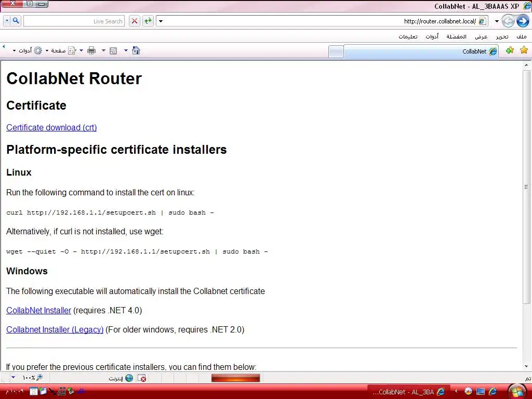
Task: Click the Certificate download (crt) link
Action: [51, 128]
